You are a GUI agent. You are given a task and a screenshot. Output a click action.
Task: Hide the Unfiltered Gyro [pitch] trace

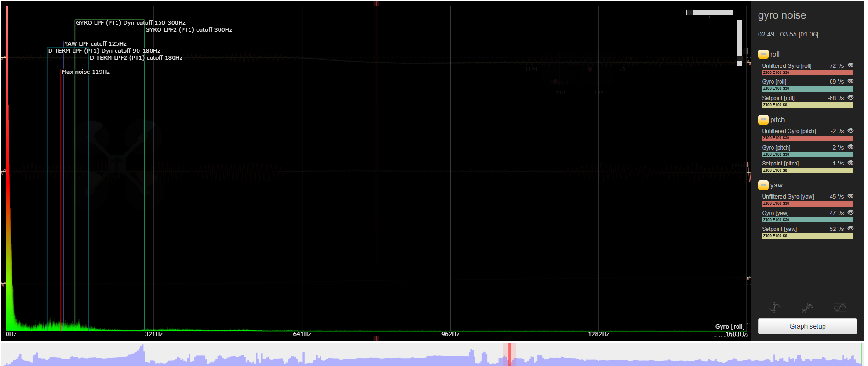click(850, 131)
